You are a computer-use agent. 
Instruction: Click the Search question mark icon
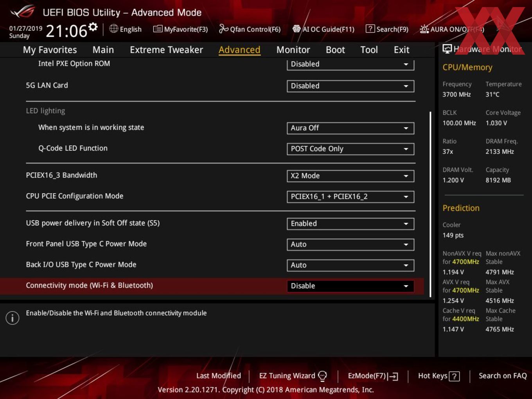coord(370,29)
